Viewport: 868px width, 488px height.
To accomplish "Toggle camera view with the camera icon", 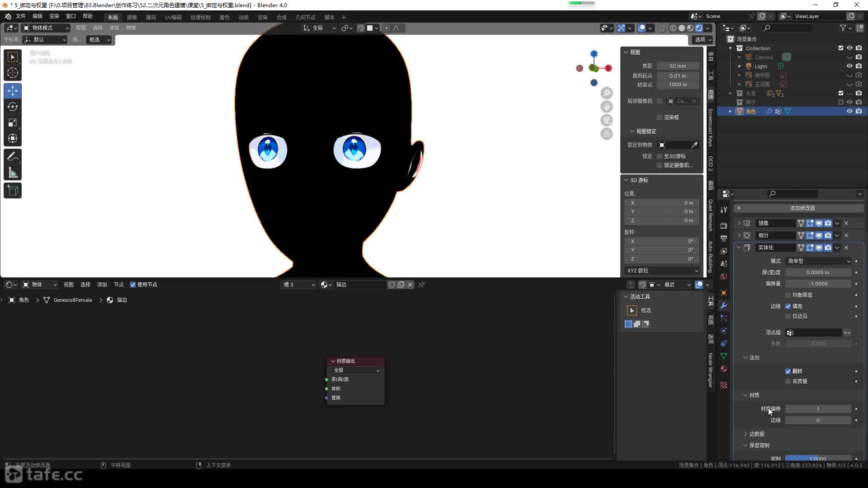I will coord(607,120).
